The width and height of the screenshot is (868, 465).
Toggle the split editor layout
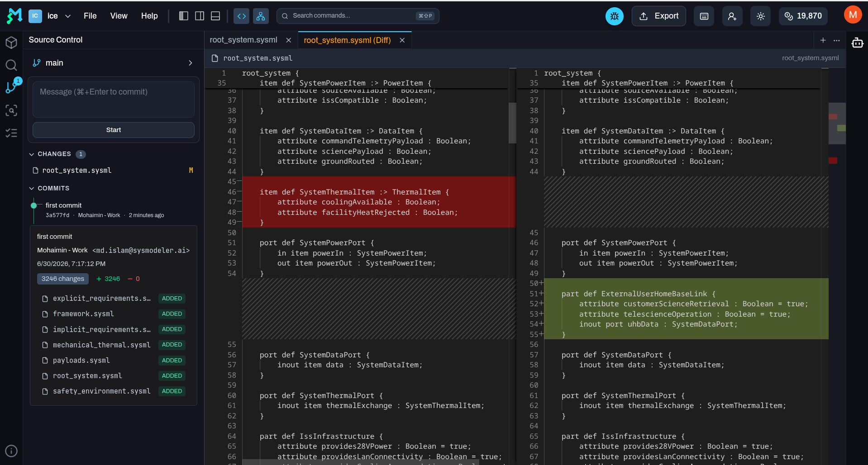(200, 16)
